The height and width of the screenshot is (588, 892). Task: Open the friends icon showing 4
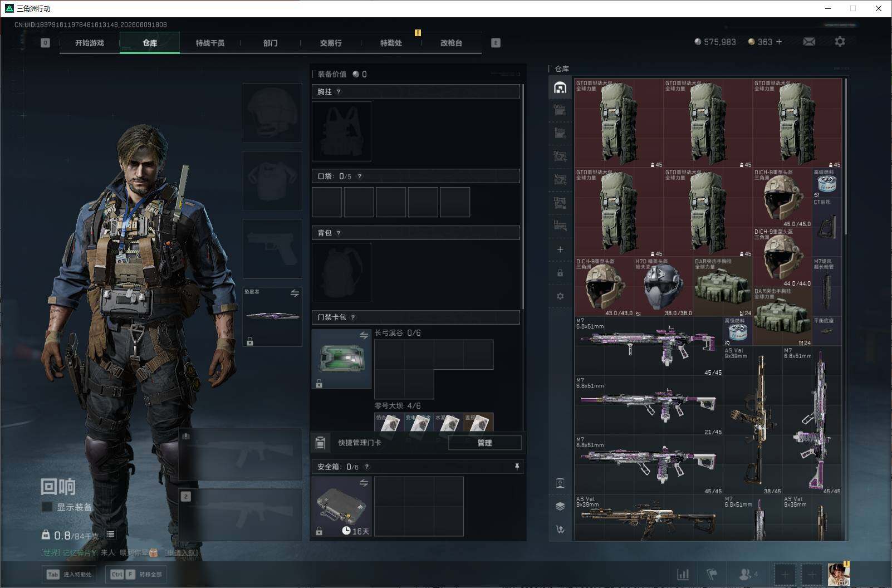click(x=748, y=574)
